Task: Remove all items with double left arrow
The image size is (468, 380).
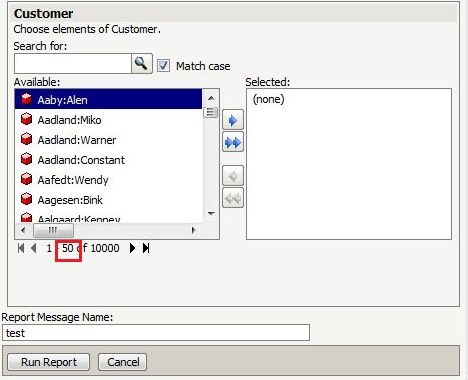Action: click(233, 198)
